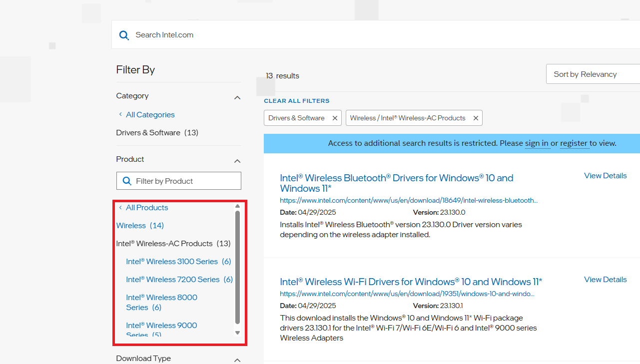Click the search magnifier icon beside Search Intel.com
Viewport: 640px width, 364px height.
coord(124,35)
